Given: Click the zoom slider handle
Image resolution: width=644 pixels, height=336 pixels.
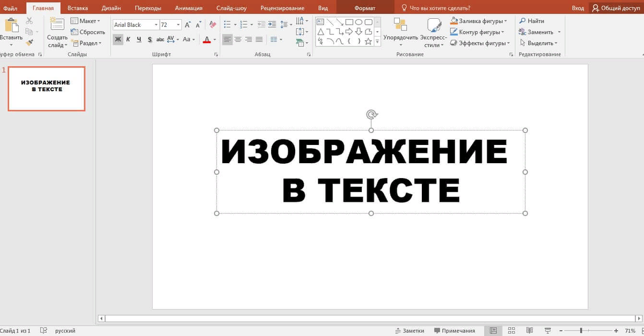Looking at the screenshot, I should pyautogui.click(x=581, y=331).
